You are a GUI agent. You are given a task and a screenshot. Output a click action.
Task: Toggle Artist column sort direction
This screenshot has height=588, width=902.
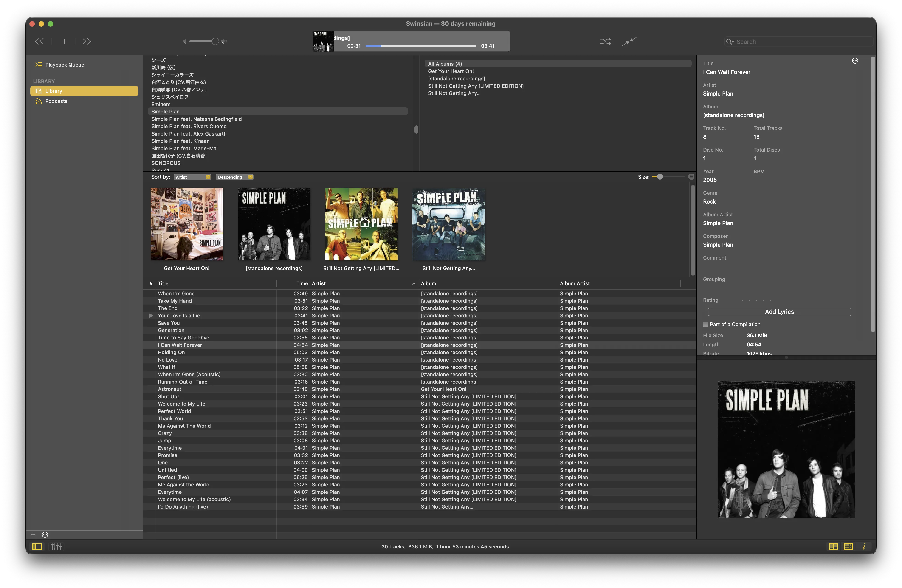click(x=364, y=284)
